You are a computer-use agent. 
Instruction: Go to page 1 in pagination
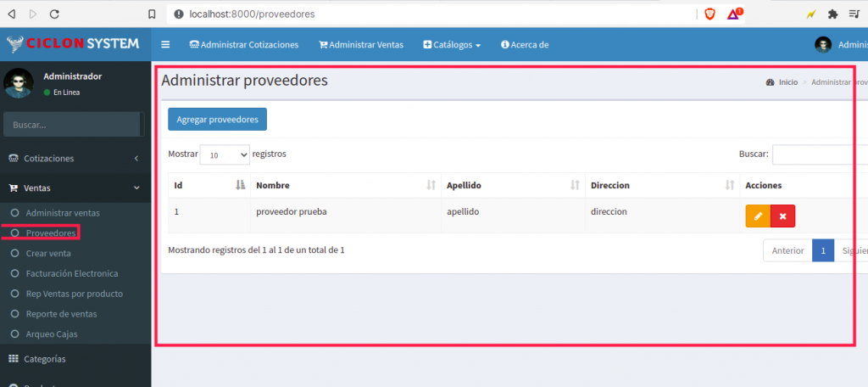(x=822, y=250)
